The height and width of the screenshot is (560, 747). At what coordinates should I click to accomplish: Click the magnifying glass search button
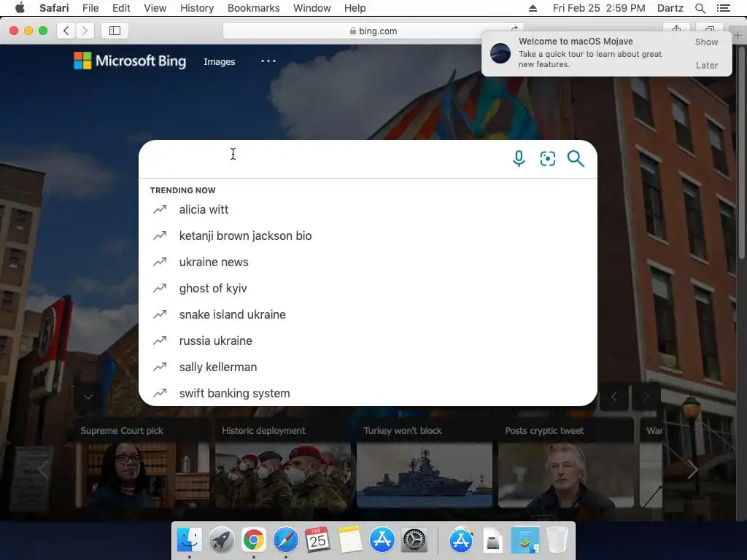point(576,158)
